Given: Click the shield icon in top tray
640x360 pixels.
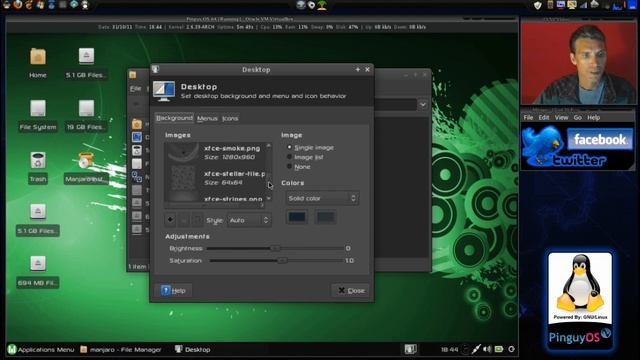Looking at the screenshot, I should click(538, 5).
